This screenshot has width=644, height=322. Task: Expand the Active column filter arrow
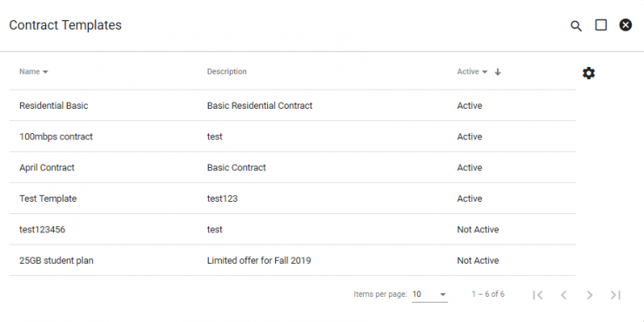[485, 72]
